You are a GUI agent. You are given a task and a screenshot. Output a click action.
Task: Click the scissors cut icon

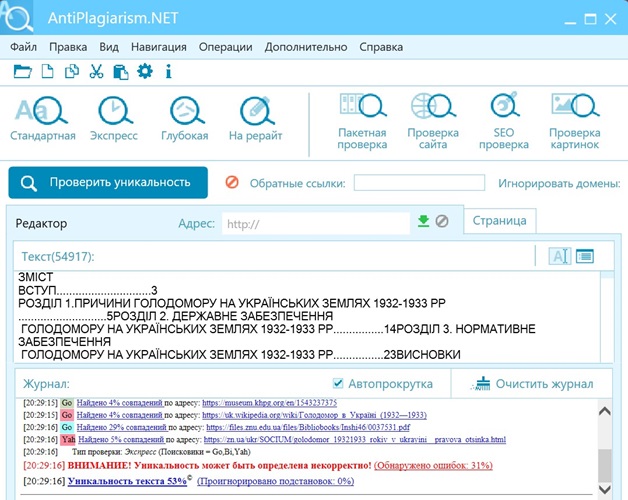point(96,71)
